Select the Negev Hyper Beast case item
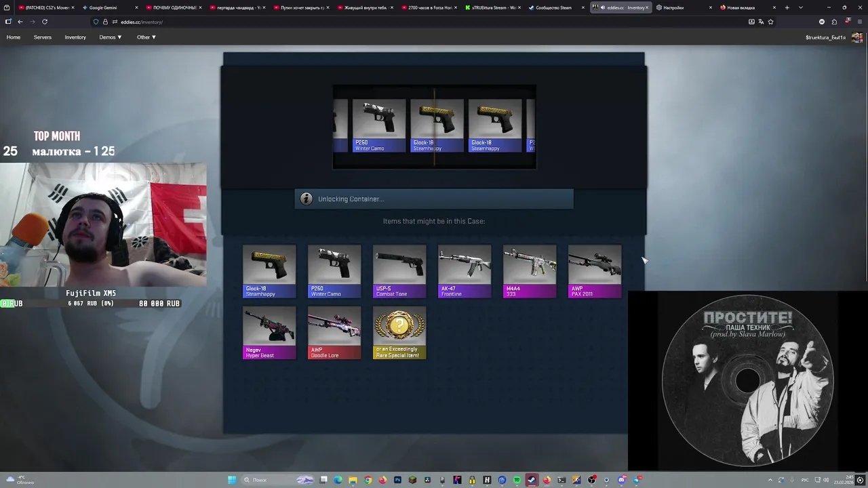 [x=269, y=333]
